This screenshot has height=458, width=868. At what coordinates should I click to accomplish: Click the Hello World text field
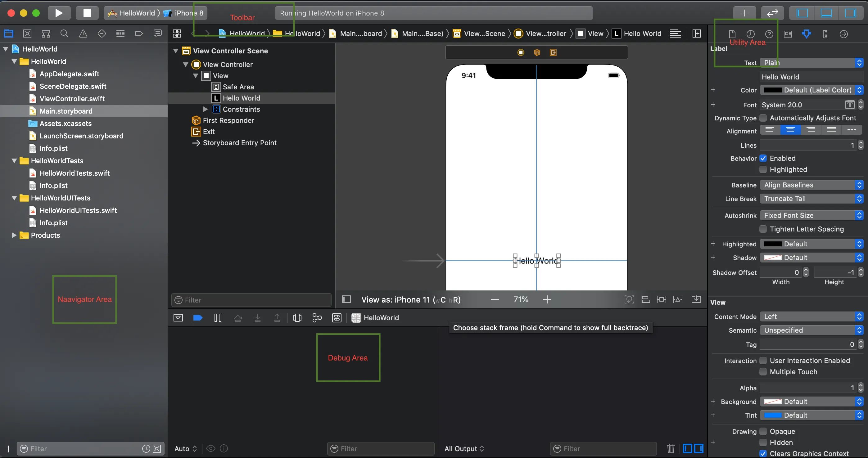click(811, 77)
